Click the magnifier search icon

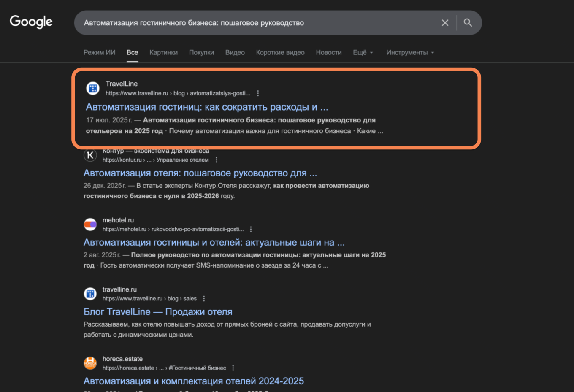(x=468, y=22)
